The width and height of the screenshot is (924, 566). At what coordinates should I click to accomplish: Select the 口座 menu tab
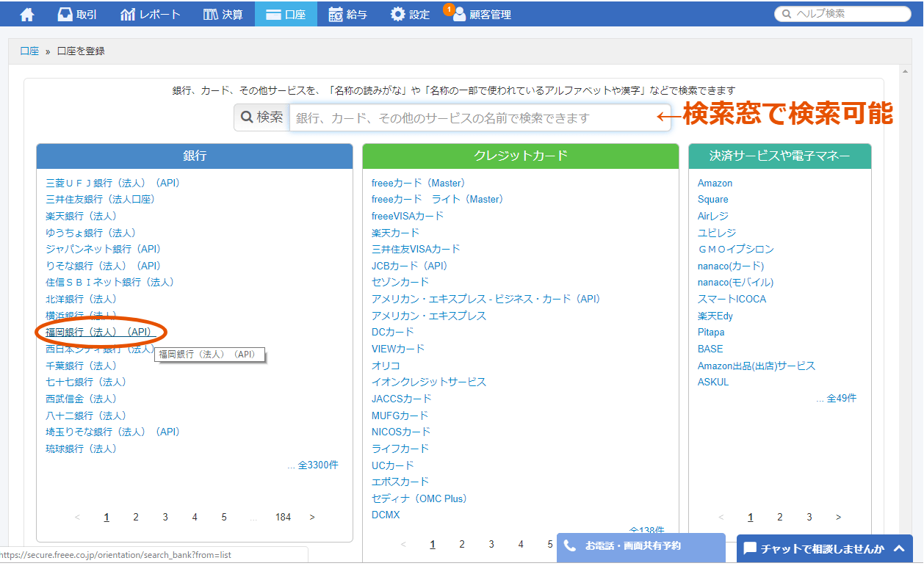pyautogui.click(x=286, y=14)
